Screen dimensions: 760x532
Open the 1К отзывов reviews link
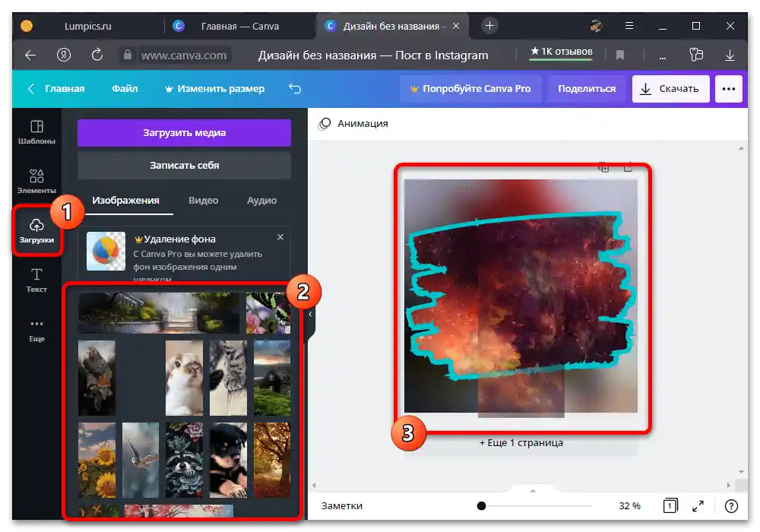(562, 52)
